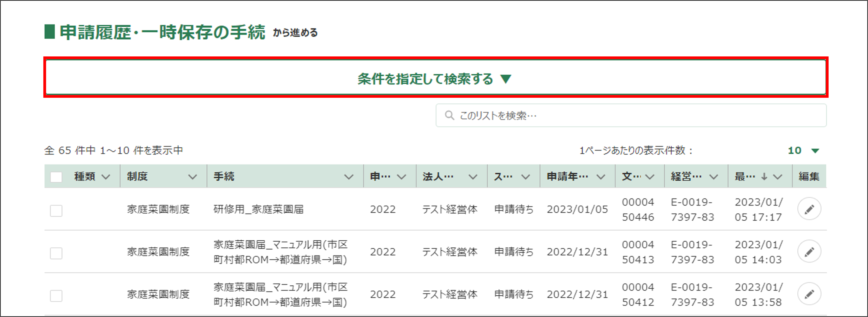The width and height of the screenshot is (868, 317).
Task: Open the 法人… column chevron menu
Action: pos(473,177)
